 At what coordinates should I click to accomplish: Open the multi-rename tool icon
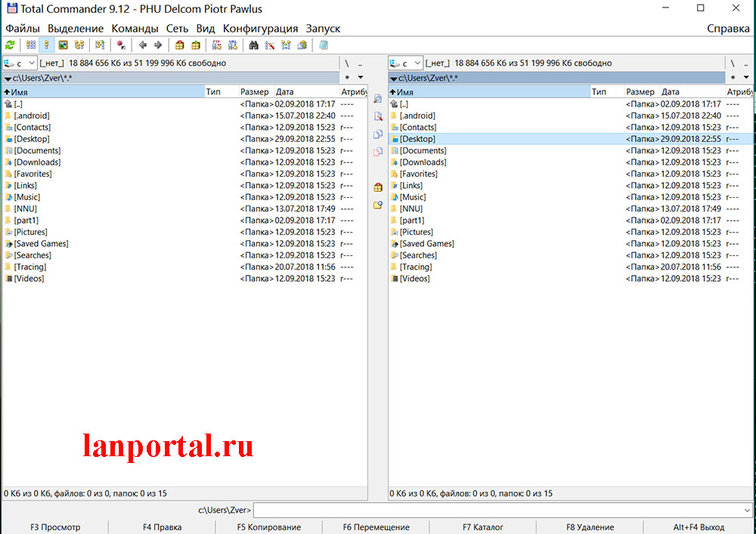[x=270, y=45]
